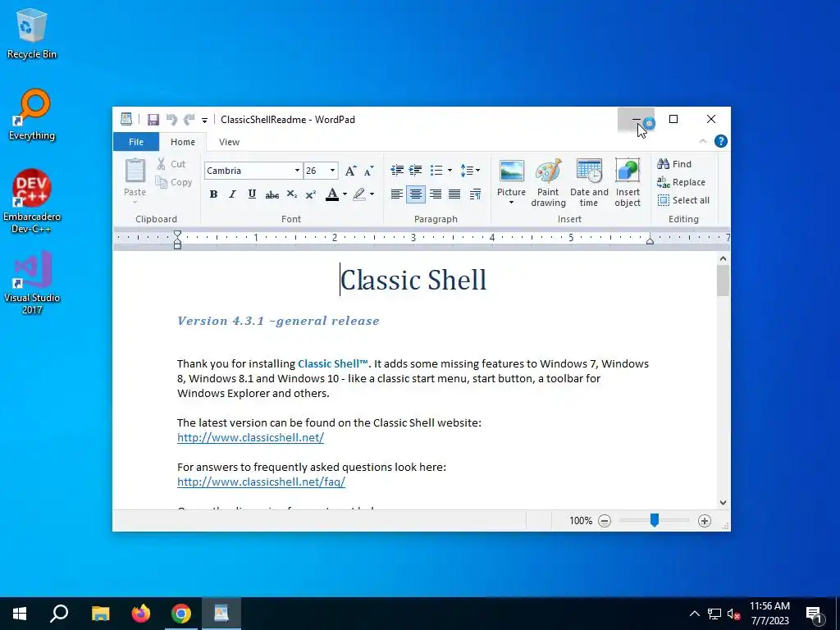Screen dimensions: 840x630
Task: Click Replace in Editing group
Action: pos(682,182)
